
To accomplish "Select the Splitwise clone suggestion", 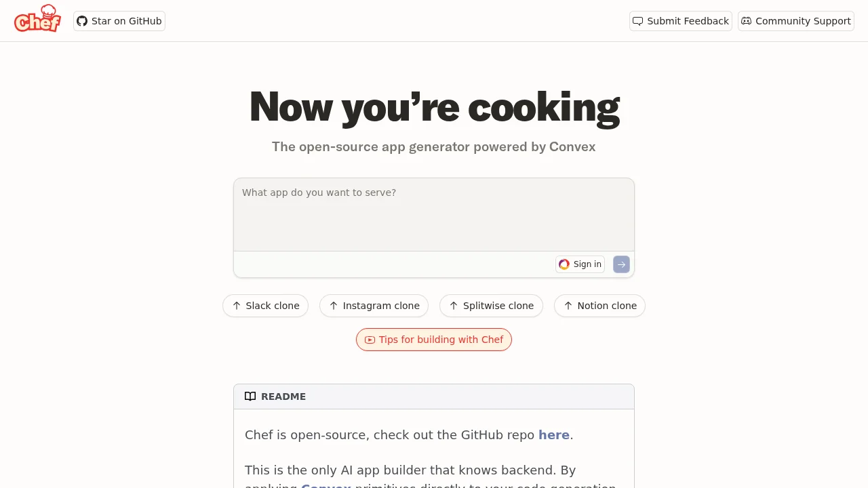I will (491, 306).
